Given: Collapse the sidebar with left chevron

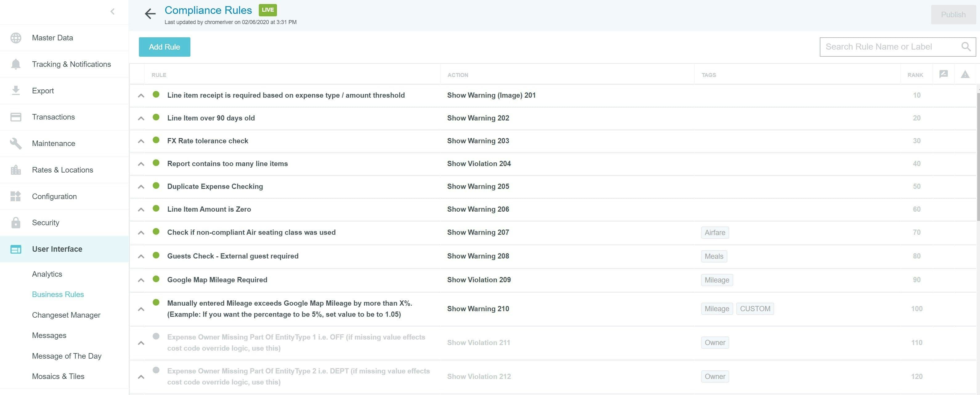Looking at the screenshot, I should pyautogui.click(x=112, y=11).
